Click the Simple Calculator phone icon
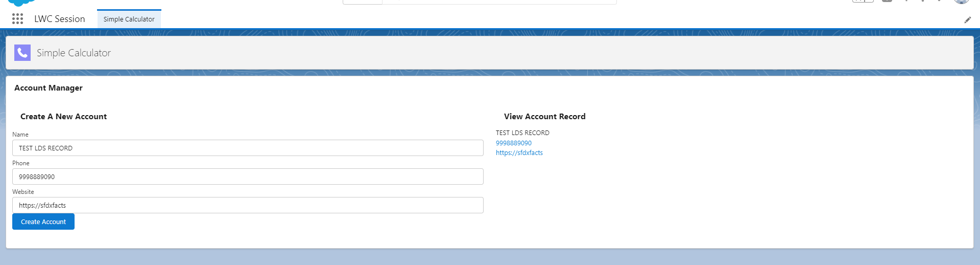The image size is (980, 265). [x=22, y=53]
